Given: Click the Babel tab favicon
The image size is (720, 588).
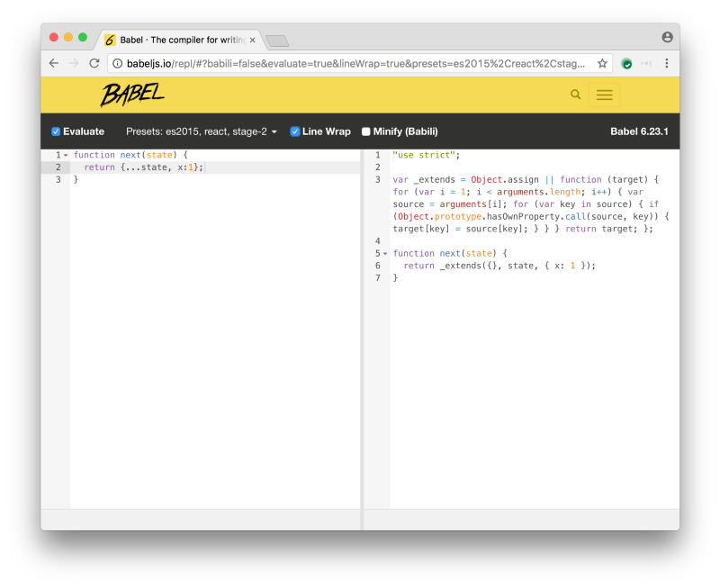Looking at the screenshot, I should pyautogui.click(x=110, y=40).
